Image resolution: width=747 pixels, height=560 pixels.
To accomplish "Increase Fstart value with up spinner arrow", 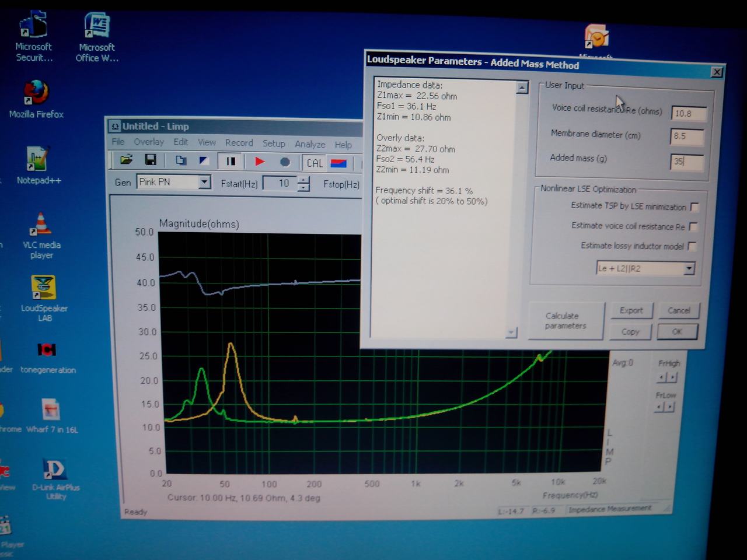I will click(x=303, y=180).
